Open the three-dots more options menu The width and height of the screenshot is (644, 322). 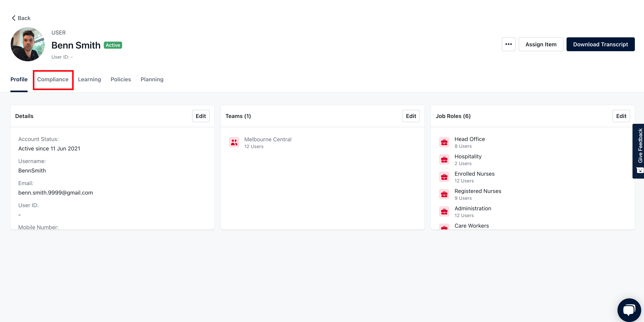click(508, 44)
